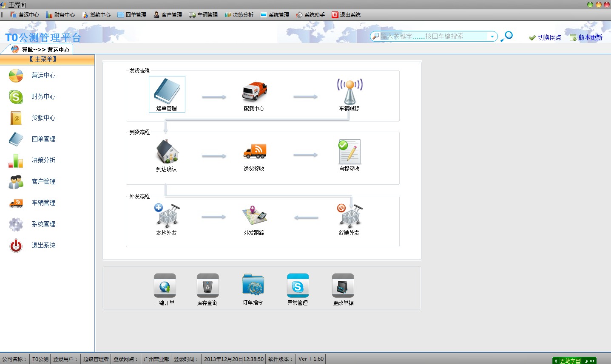The image size is (611, 364).
Task: Open 库存查询 bin icon
Action: click(207, 286)
